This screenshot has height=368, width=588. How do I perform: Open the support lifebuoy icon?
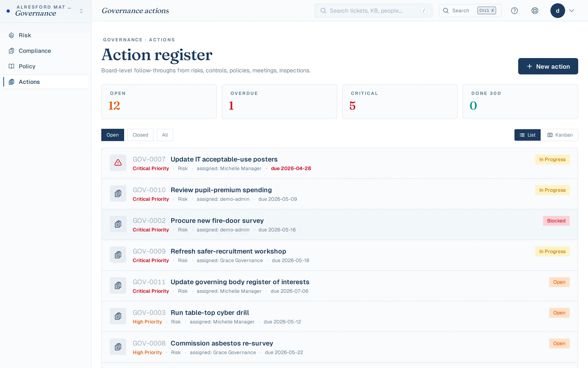(x=535, y=11)
